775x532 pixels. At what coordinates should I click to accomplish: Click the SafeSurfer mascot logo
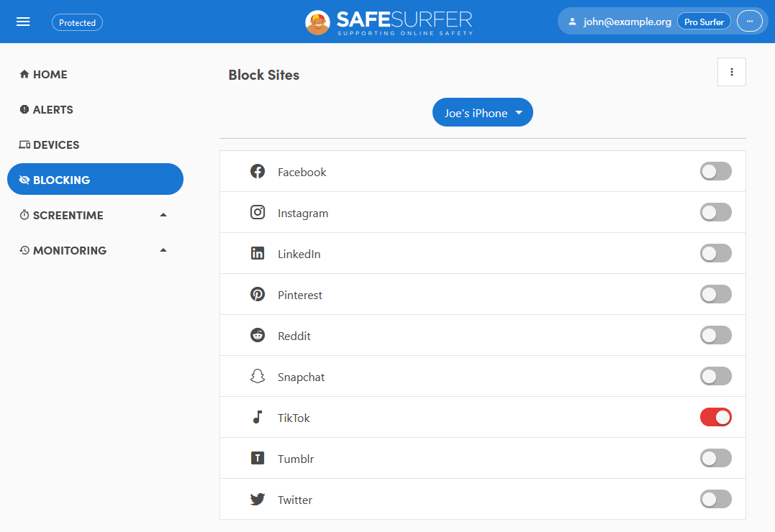tap(317, 22)
